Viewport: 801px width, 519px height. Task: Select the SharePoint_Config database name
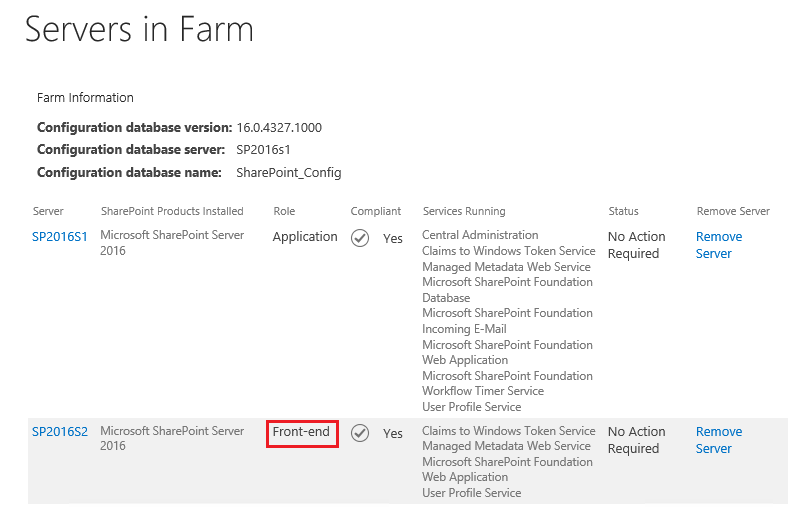(289, 173)
